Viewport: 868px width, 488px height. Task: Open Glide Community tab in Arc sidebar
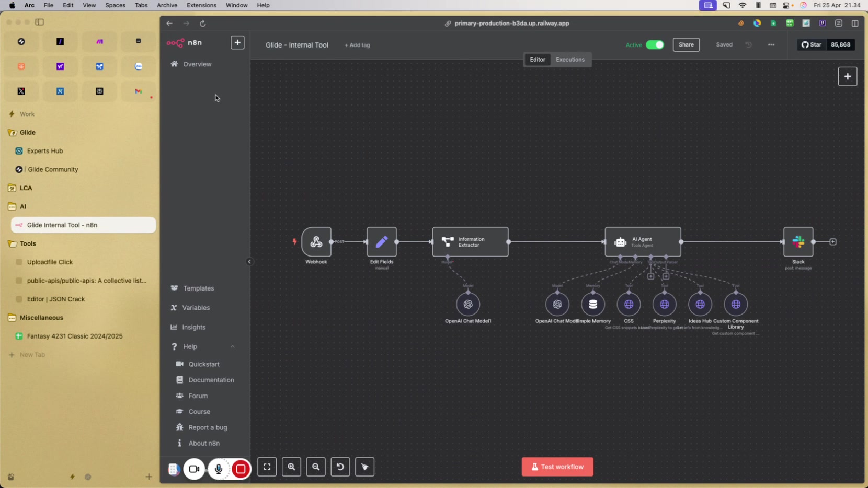53,169
